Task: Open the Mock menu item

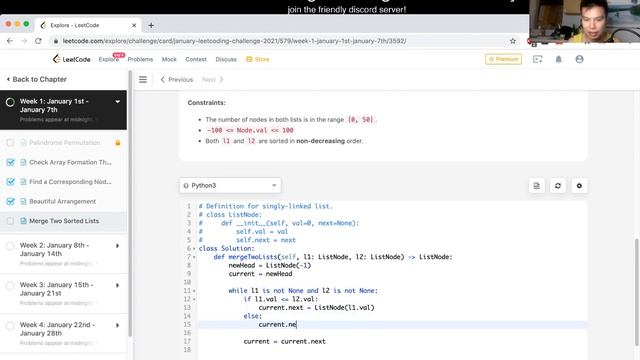Action: (x=169, y=59)
